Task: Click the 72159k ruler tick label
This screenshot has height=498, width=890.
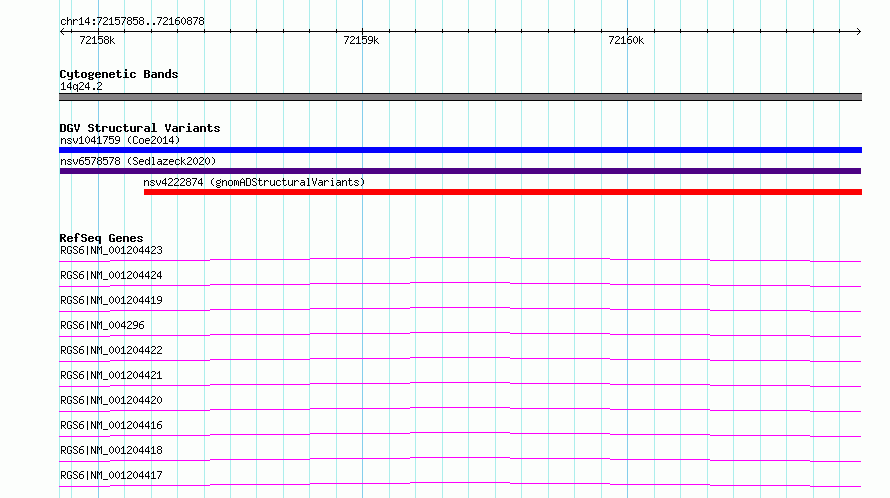Action: (361, 40)
